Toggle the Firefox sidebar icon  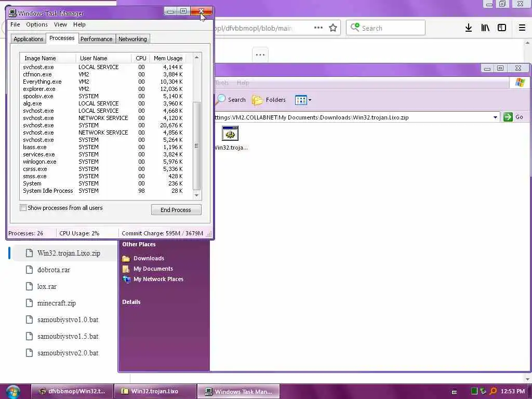pos(502,28)
